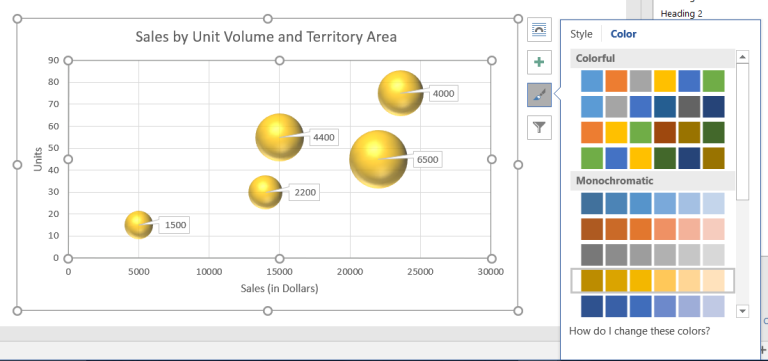The image size is (768, 361).
Task: Click the 4000 data label
Action: click(444, 94)
